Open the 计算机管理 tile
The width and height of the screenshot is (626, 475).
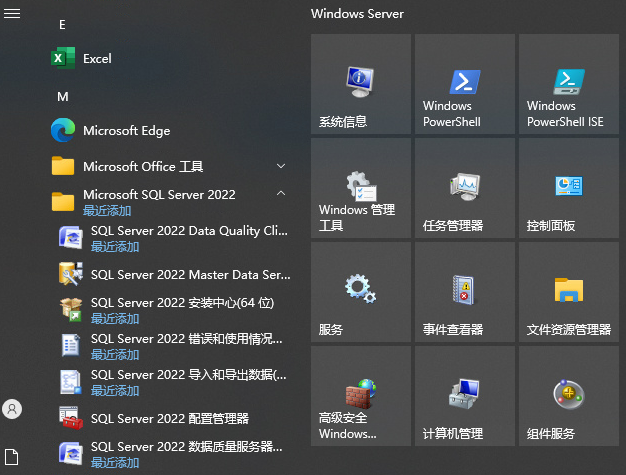465,396
